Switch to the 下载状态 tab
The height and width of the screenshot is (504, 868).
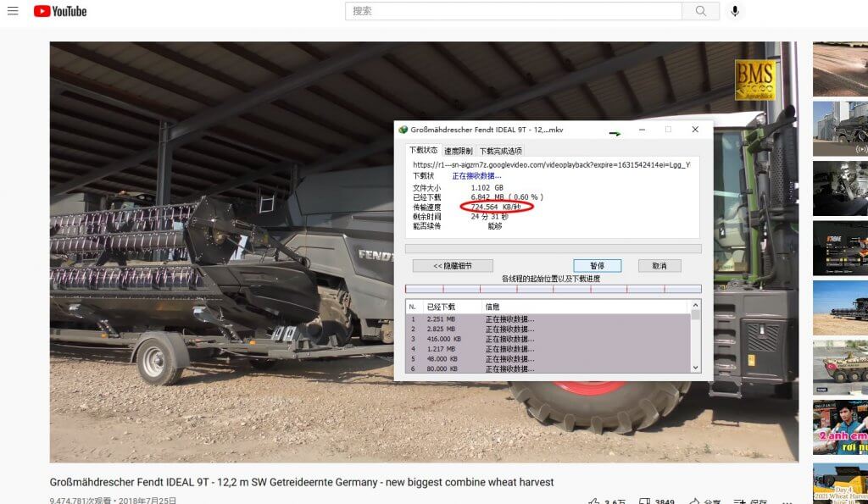424,150
